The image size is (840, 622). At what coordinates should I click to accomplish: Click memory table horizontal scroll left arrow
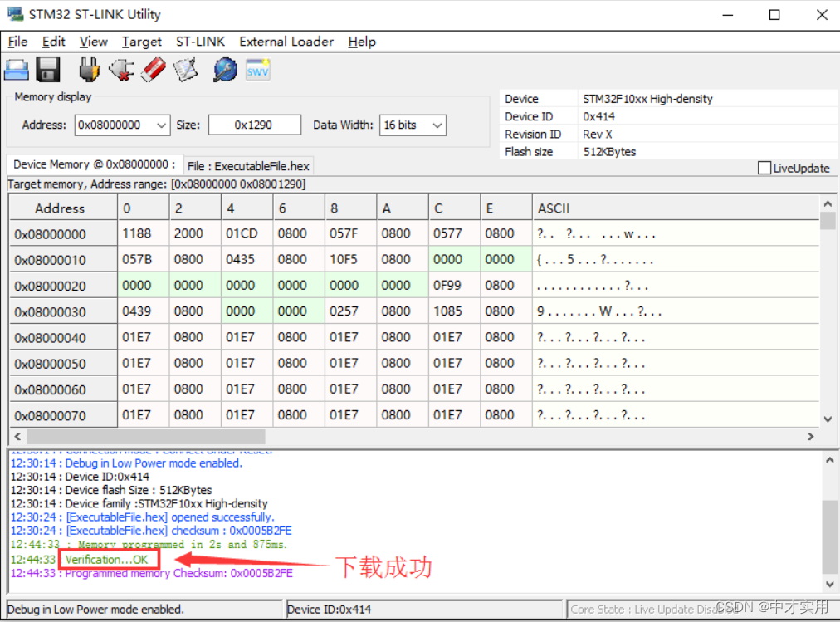17,437
